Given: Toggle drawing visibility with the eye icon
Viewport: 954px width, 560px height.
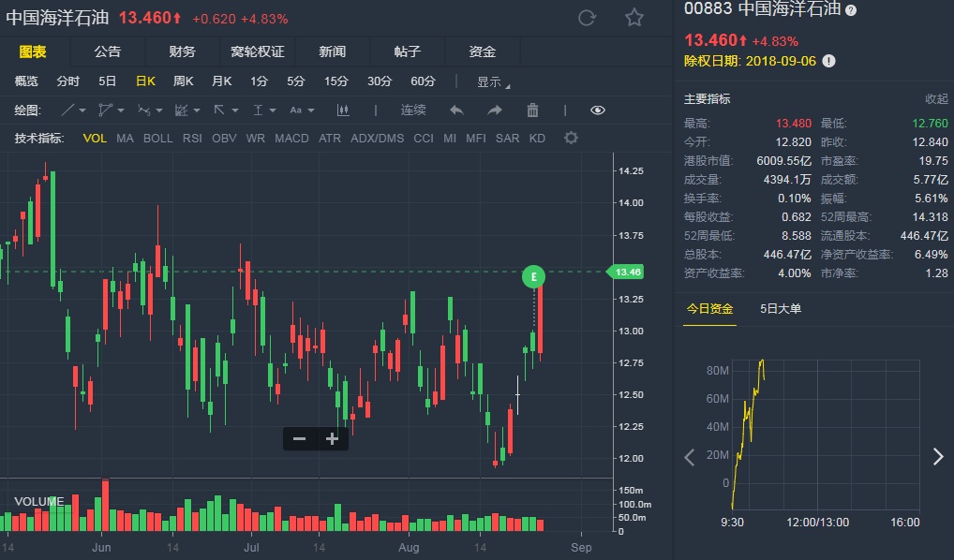Looking at the screenshot, I should point(598,111).
